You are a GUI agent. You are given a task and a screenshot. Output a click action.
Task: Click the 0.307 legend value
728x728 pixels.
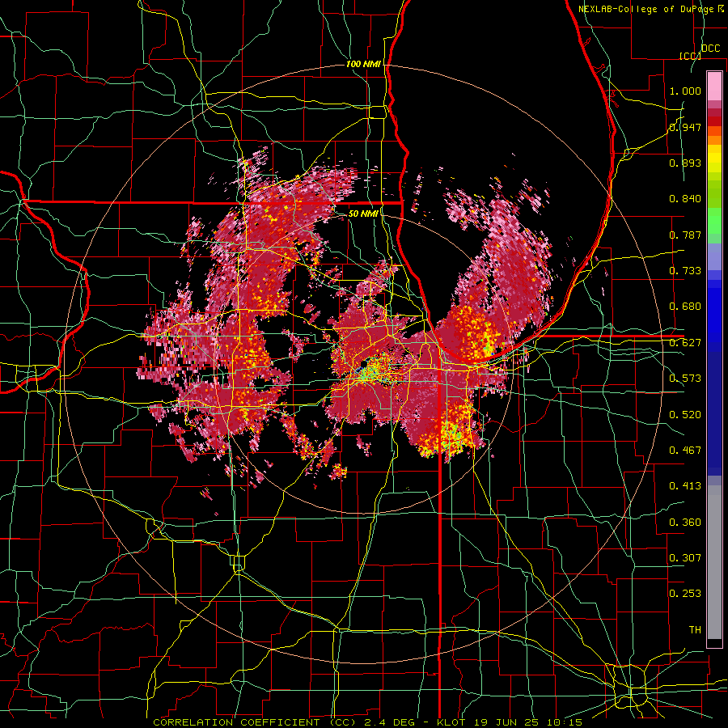tap(685, 558)
